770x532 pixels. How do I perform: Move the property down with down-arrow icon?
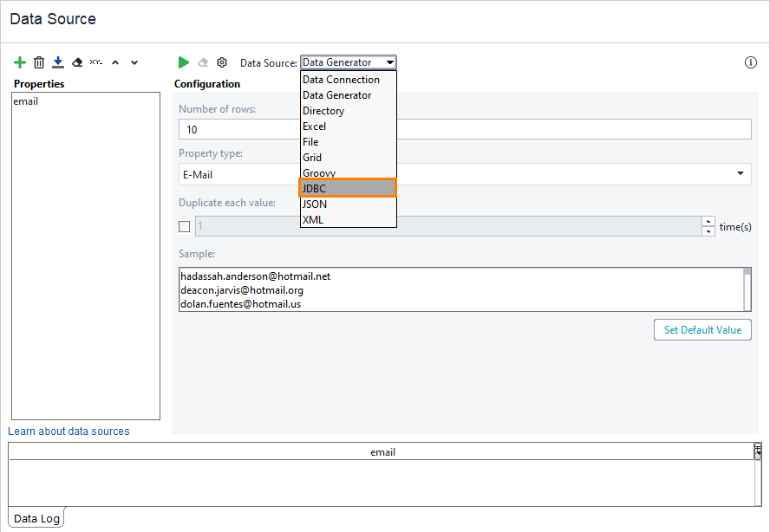pos(134,62)
